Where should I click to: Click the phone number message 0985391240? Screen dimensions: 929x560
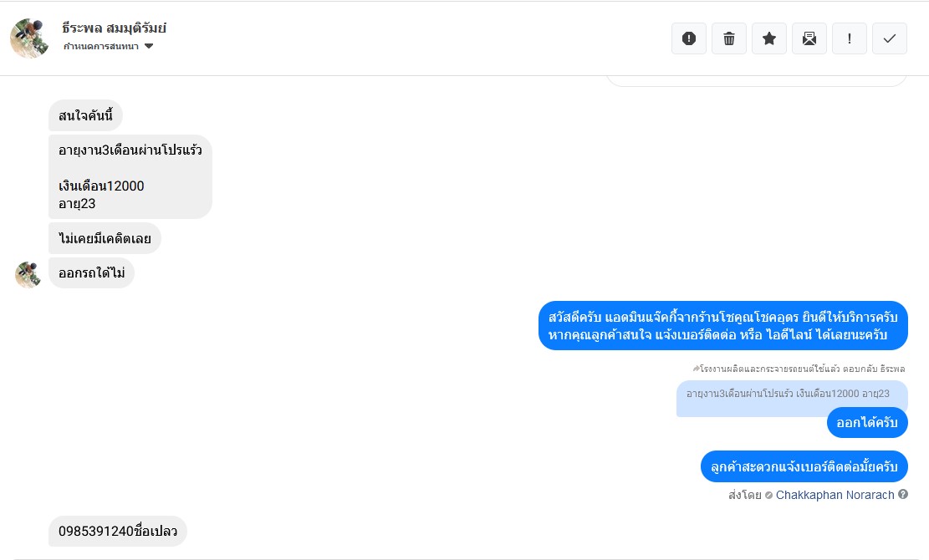point(117,532)
